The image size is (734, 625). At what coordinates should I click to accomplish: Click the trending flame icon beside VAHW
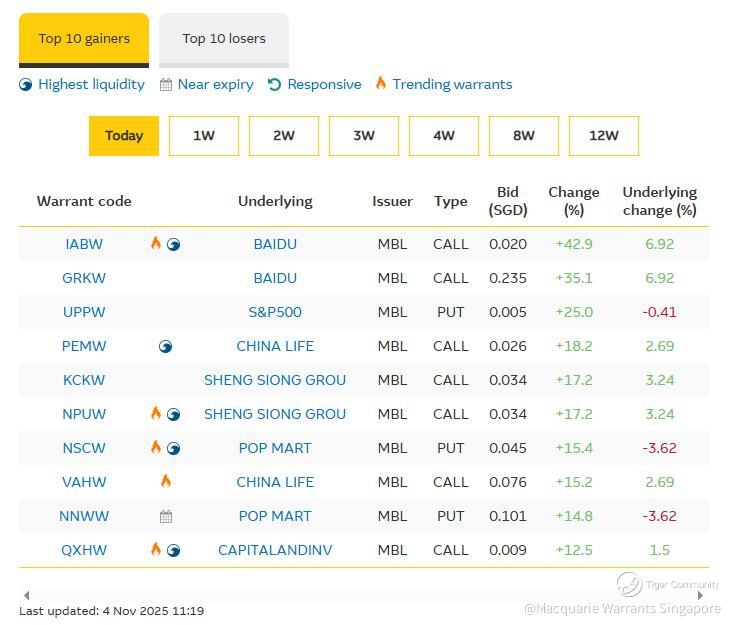[166, 481]
